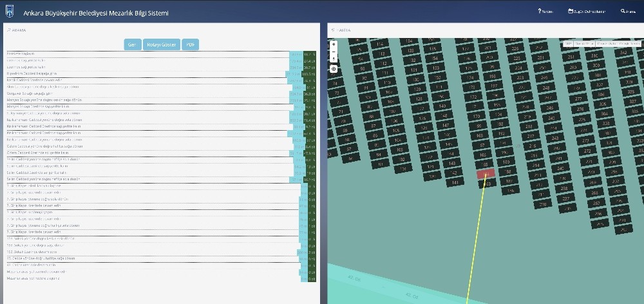
Task: Click the Geri back button
Action: [133, 45]
